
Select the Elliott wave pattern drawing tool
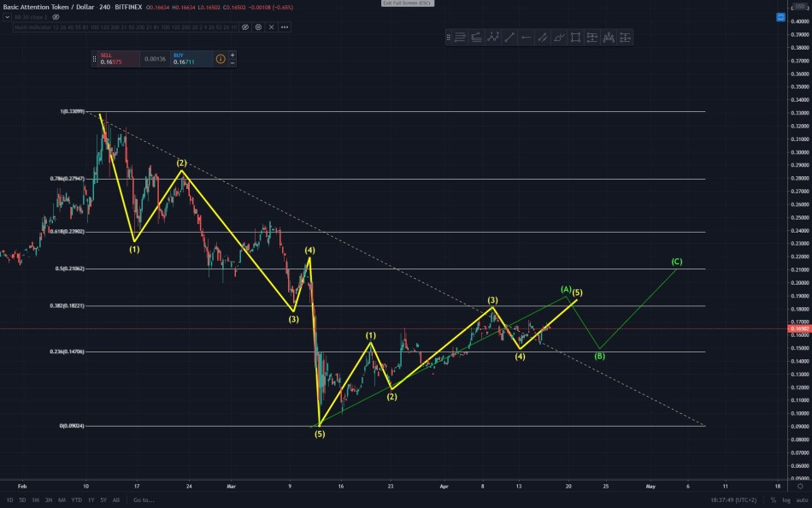pyautogui.click(x=493, y=38)
